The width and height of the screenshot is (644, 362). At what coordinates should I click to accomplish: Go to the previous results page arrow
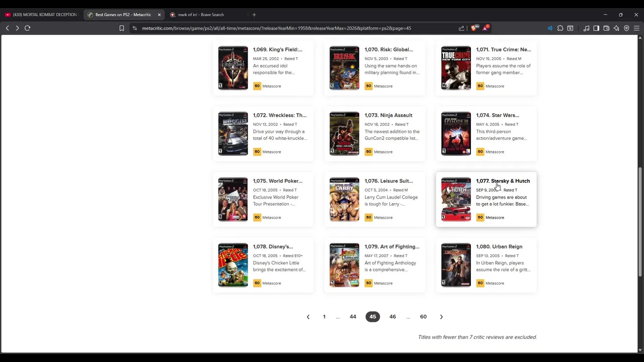pyautogui.click(x=308, y=317)
